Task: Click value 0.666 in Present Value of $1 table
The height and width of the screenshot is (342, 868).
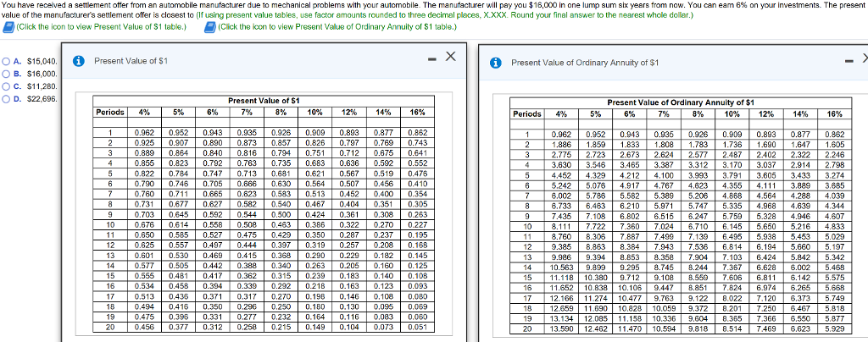Action: [248, 184]
